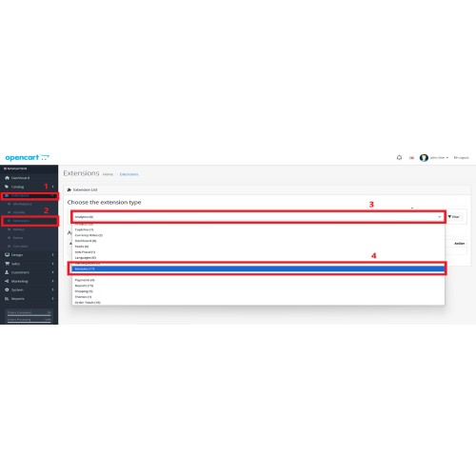
Task: Click the user avatar picture in header
Action: (x=424, y=158)
